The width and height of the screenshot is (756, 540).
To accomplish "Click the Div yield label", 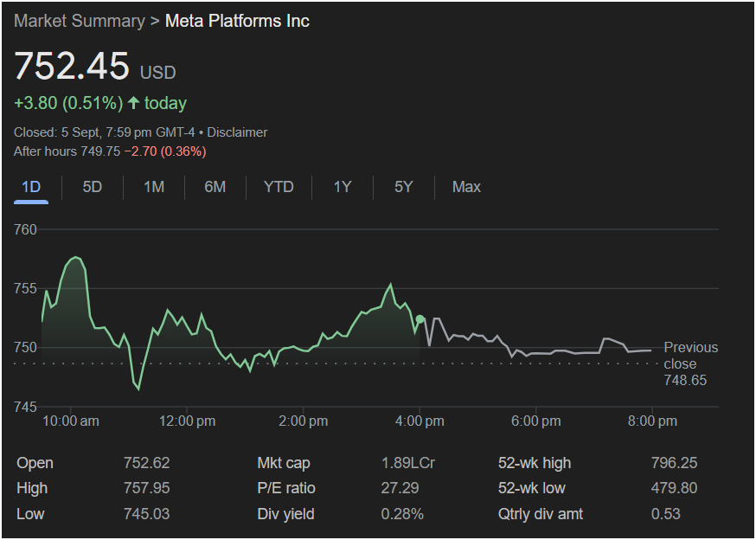I will pyautogui.click(x=286, y=514).
